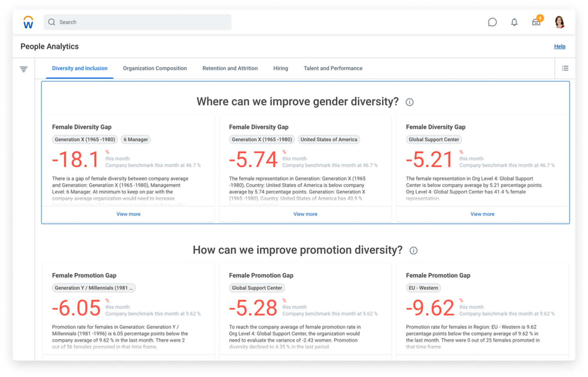Switch to the Retention and Attrition tab
588x377 pixels.
230,68
